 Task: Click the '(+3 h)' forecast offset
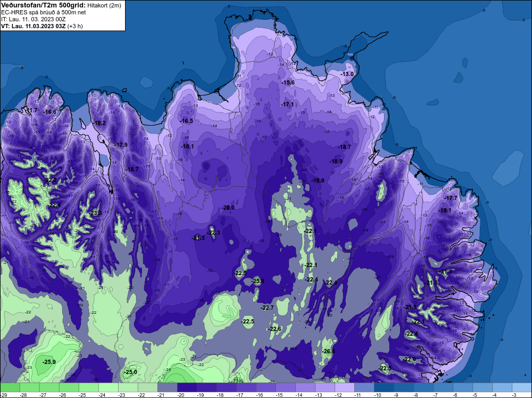[75, 26]
